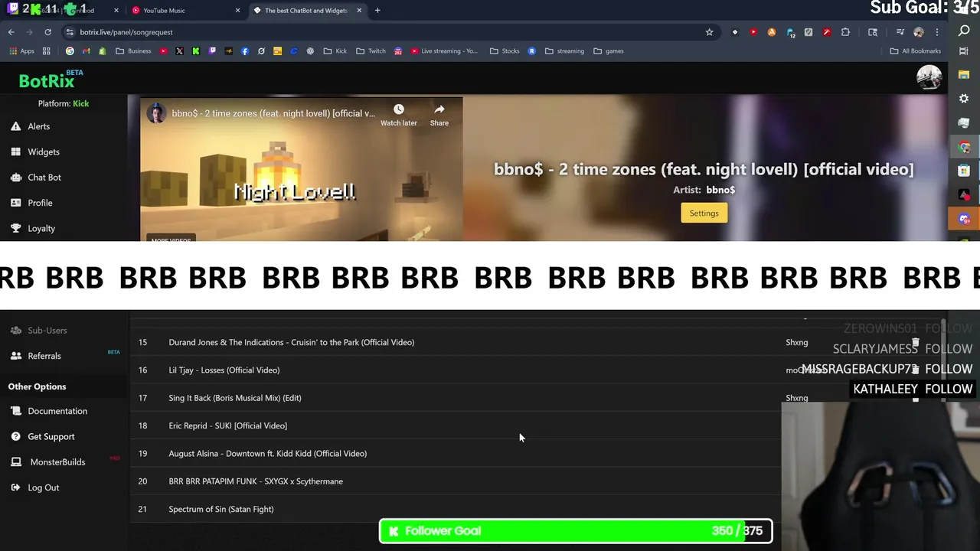980x551 pixels.
Task: Click the MonsterBuilds sidebar link
Action: click(57, 462)
